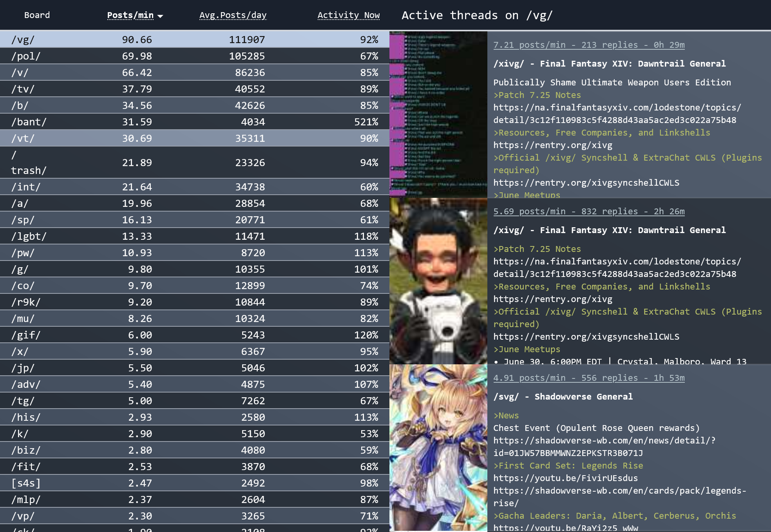Select the /jp/ board row
771x532 pixels.
(x=195, y=368)
